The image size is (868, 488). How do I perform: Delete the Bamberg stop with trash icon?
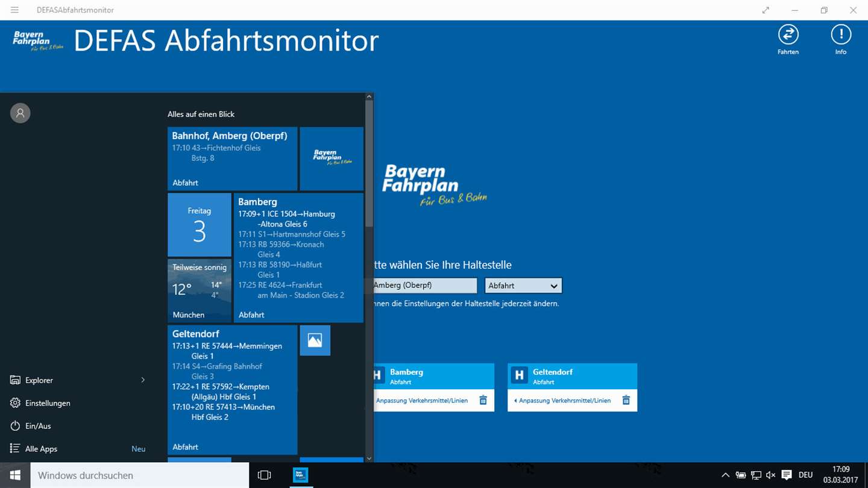pyautogui.click(x=483, y=400)
